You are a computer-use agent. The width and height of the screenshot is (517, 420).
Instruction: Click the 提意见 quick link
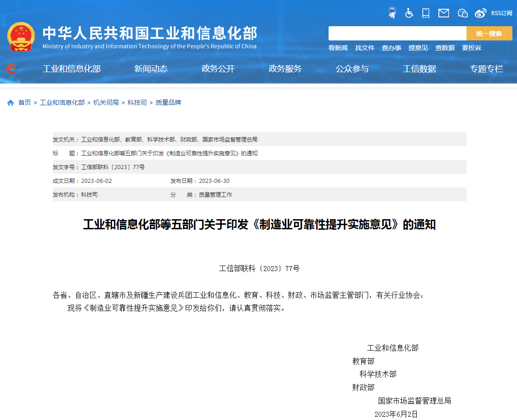click(418, 48)
